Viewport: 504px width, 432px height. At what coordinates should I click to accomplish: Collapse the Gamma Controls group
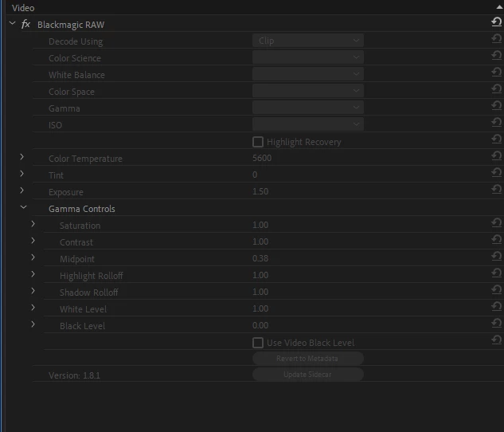23,207
